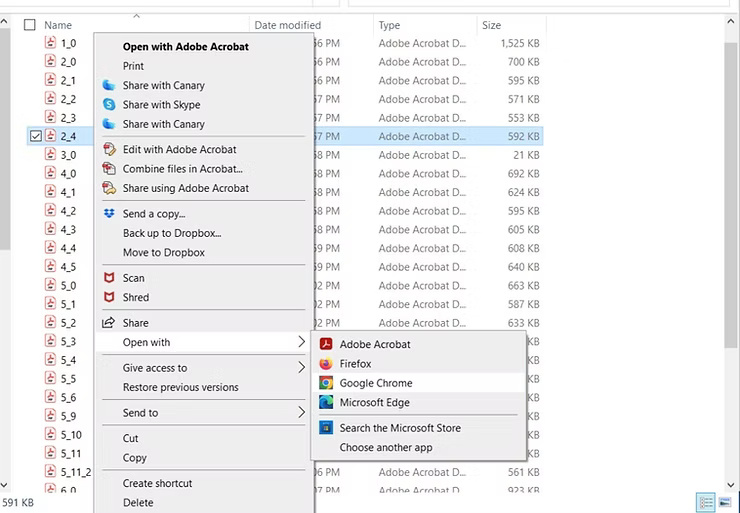
Task: Select Move to Dropbox
Action: pyautogui.click(x=164, y=252)
